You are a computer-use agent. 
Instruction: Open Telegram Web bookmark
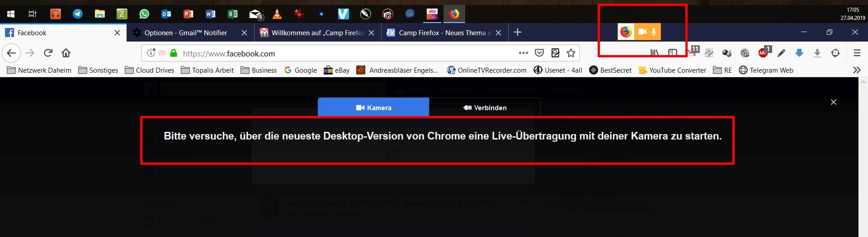(x=766, y=70)
